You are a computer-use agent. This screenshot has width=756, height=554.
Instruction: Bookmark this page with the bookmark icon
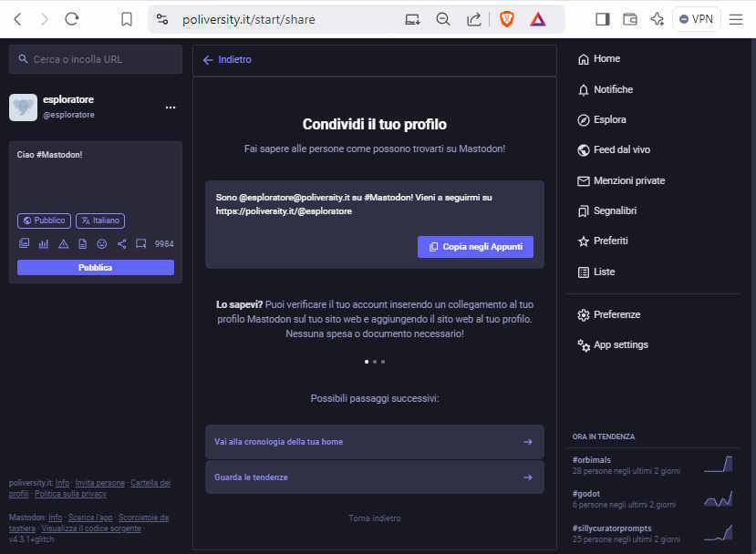pyautogui.click(x=127, y=19)
